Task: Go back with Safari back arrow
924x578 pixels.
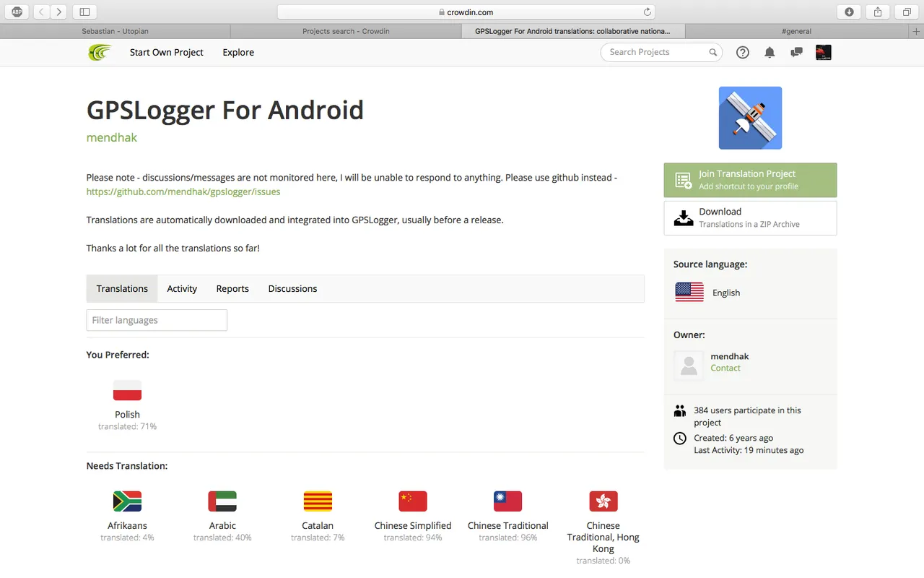Action: pos(41,12)
